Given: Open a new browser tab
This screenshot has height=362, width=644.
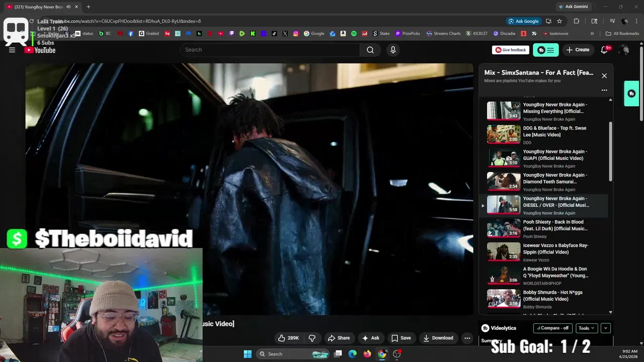Looking at the screenshot, I should [x=89, y=7].
